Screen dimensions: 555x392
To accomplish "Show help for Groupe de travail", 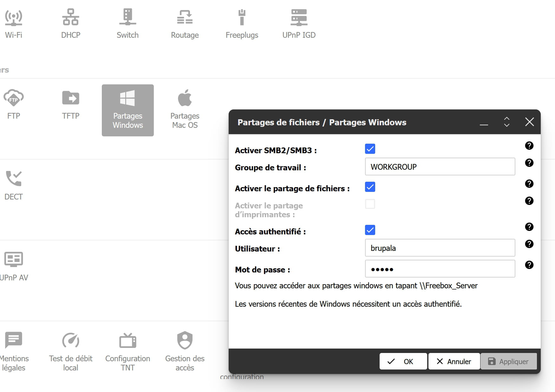I will tap(529, 163).
